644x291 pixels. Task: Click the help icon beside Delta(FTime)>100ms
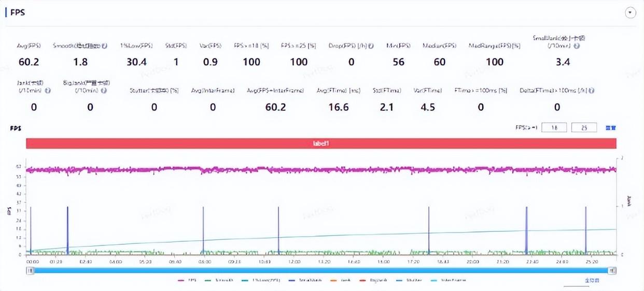click(x=591, y=90)
